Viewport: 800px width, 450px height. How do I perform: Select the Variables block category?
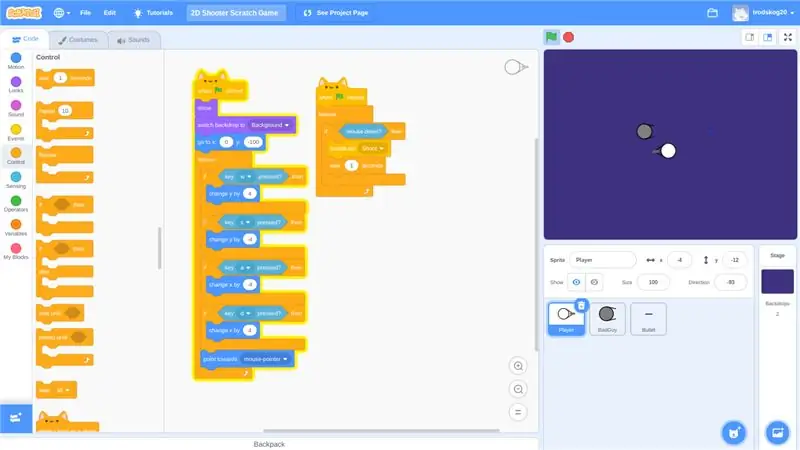pos(16,228)
